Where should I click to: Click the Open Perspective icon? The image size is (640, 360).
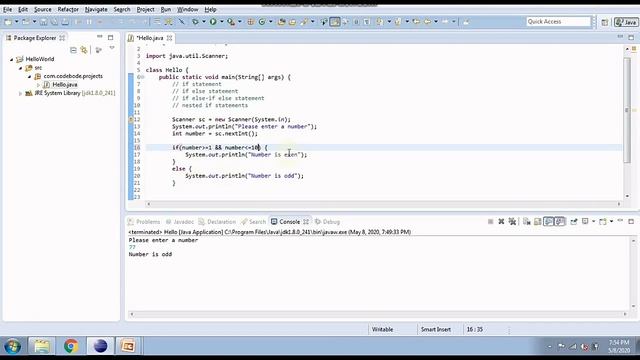pyautogui.click(x=604, y=22)
